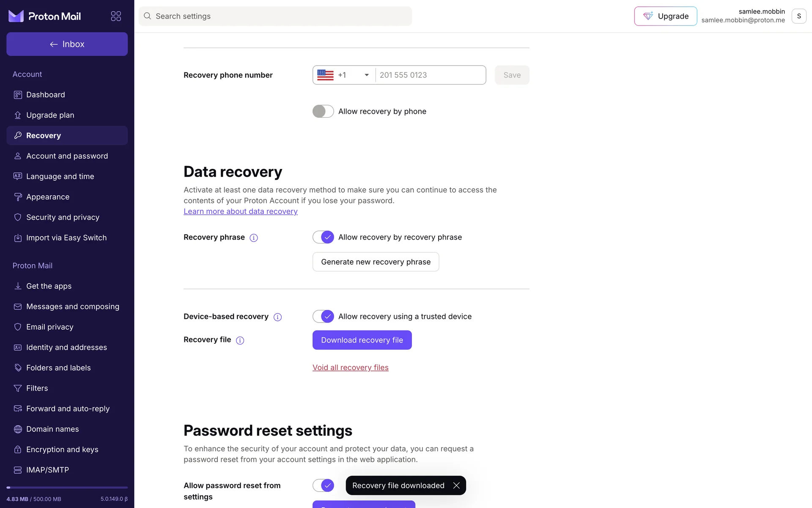The image size is (812, 508).
Task: Disable recovery by recovery phrase toggle
Action: [x=323, y=237]
